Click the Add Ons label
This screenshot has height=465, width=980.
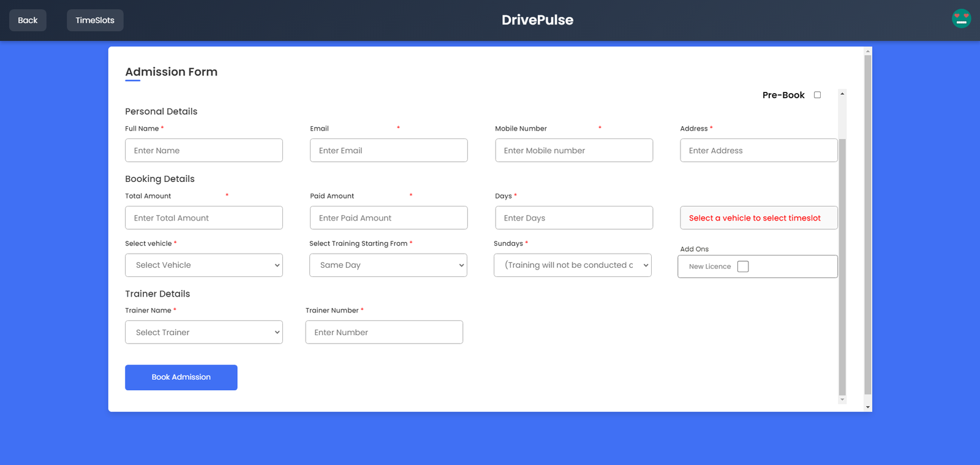coord(694,249)
